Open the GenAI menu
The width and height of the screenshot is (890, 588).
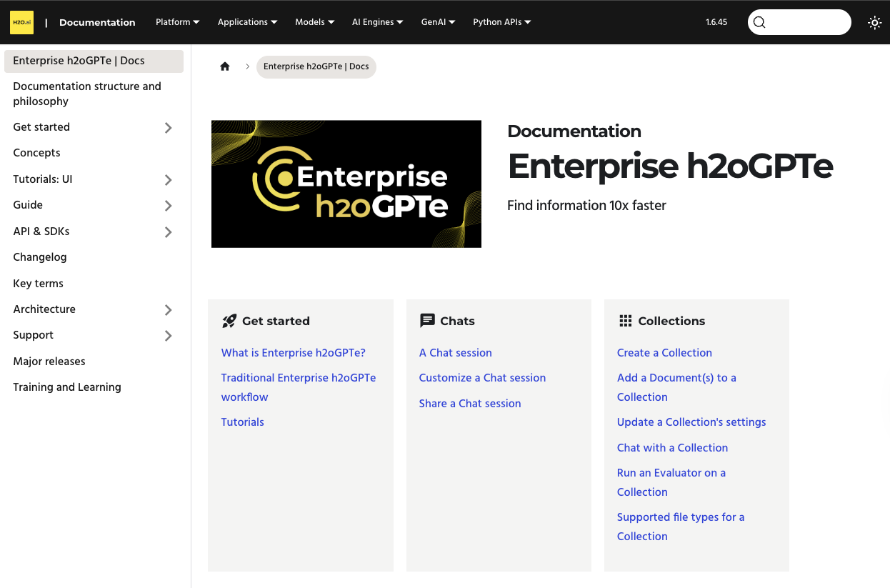click(438, 22)
